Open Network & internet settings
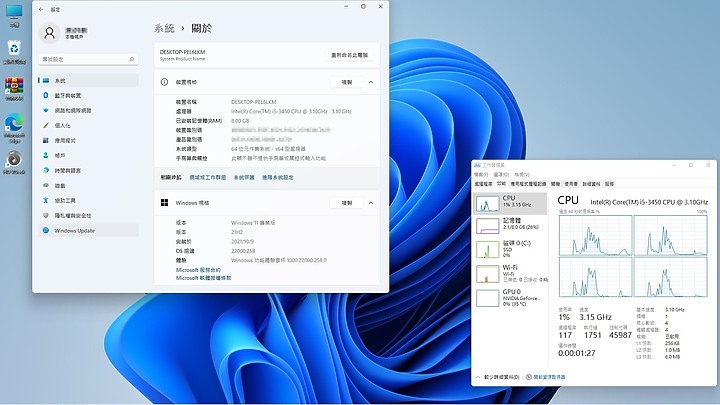Screen dimensions: 720x405 pos(88,111)
